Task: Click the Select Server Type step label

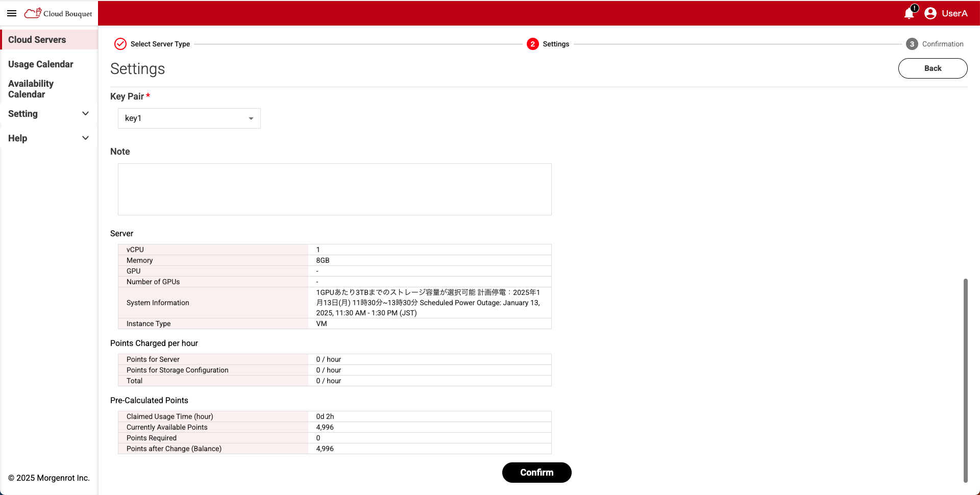Action: (x=160, y=44)
